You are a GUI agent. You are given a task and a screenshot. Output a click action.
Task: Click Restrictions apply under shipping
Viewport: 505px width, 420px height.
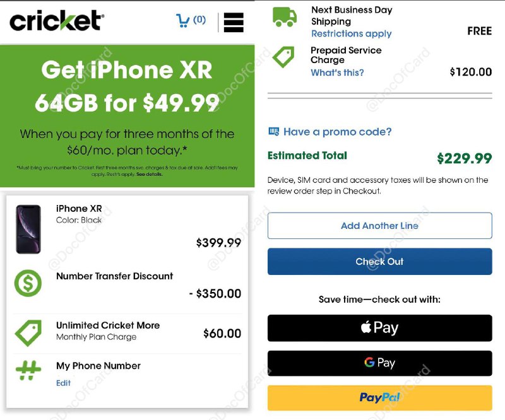click(352, 33)
